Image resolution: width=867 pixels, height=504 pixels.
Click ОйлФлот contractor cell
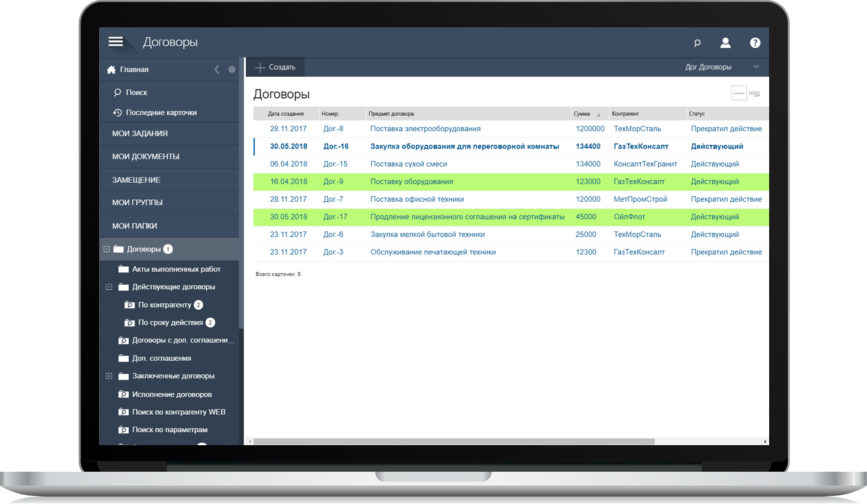coord(630,217)
